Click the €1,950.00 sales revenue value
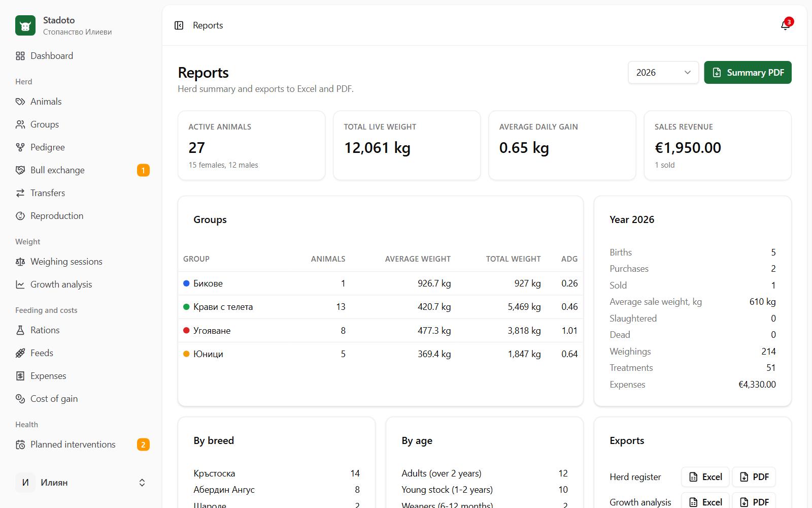 click(x=688, y=148)
